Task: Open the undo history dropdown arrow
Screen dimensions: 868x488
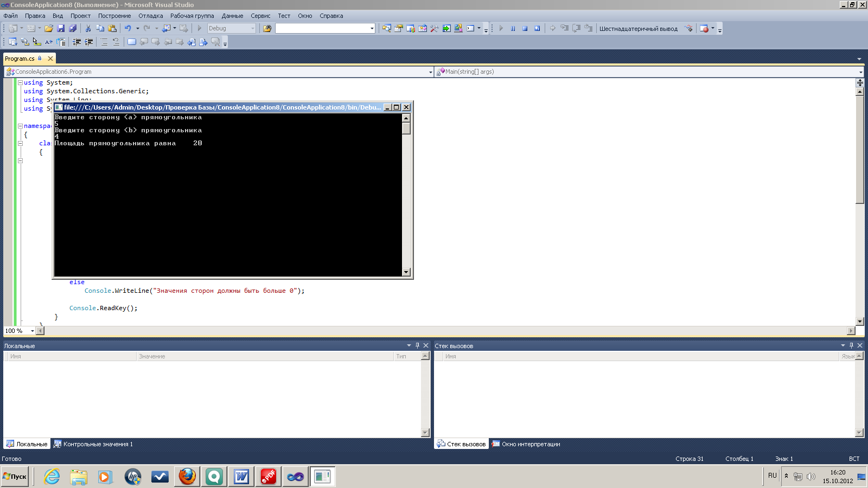Action: point(137,28)
